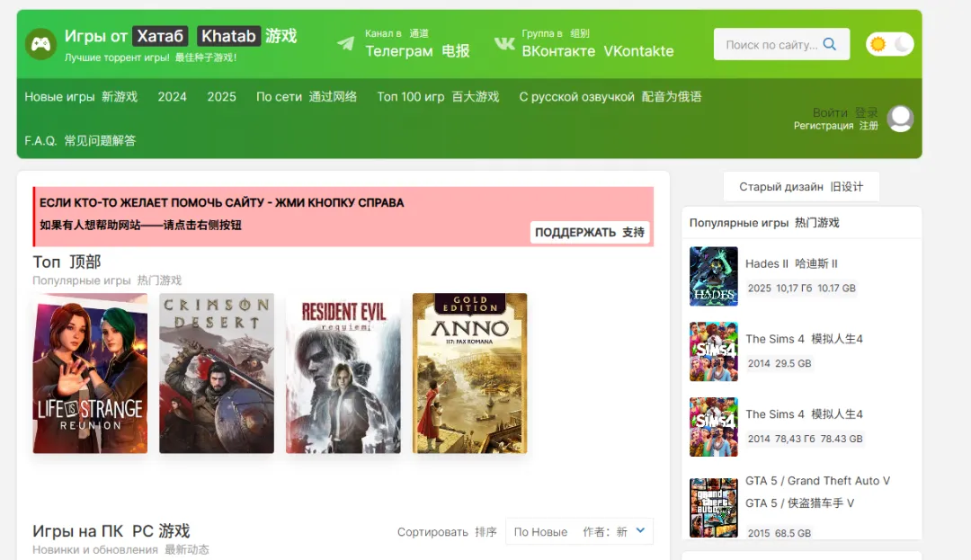Toggle the light/dark theme switch
This screenshot has height=560, width=971.
pos(890,44)
